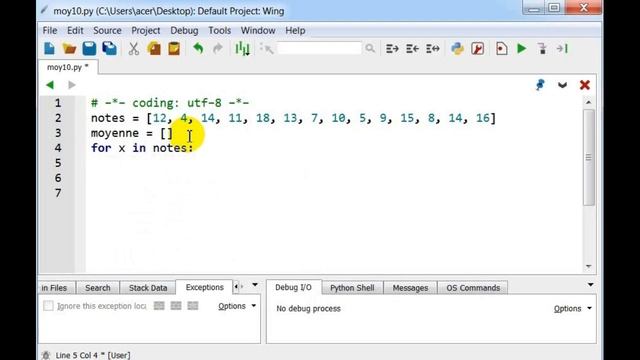Open the Project menu
This screenshot has height=360, width=640.
tap(145, 31)
